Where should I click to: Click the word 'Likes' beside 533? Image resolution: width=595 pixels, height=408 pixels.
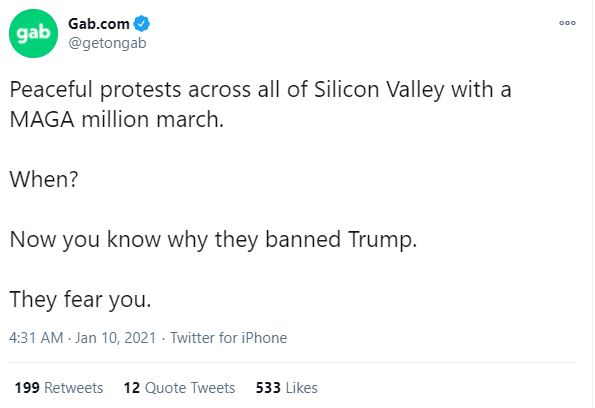click(302, 388)
